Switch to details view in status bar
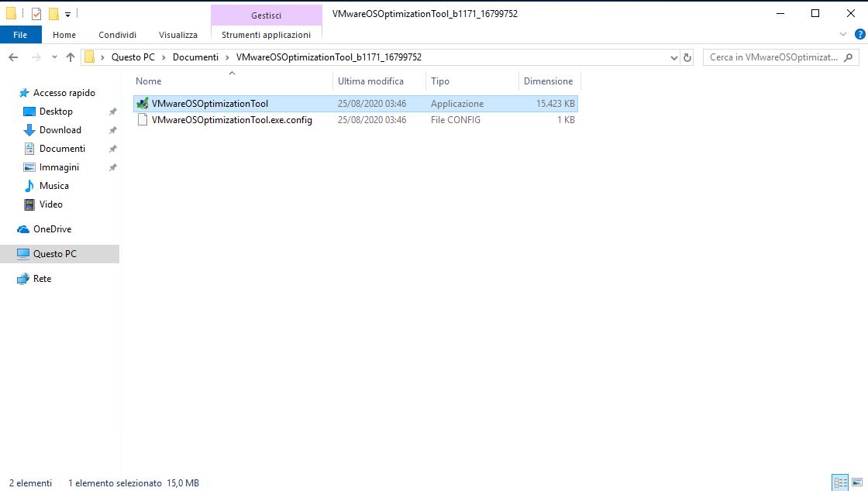Screen dimensions: 868x491 [x=840, y=482]
